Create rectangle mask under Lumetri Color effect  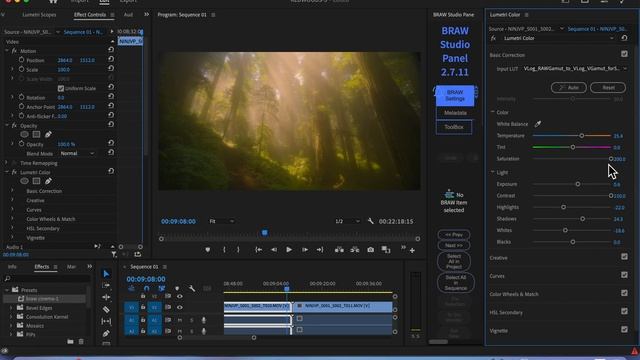36,181
